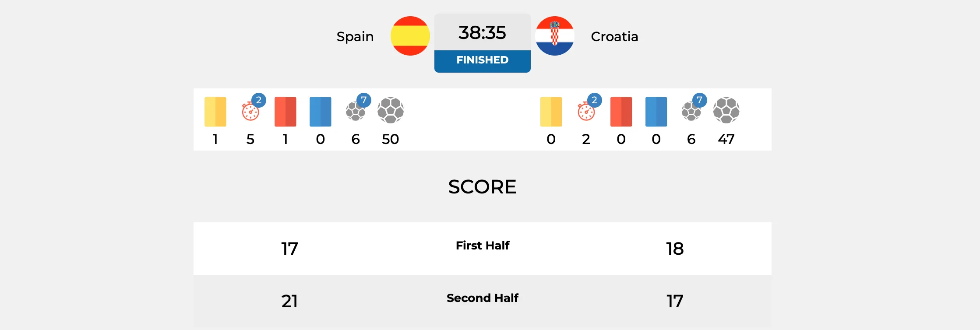This screenshot has width=980, height=330.
Task: Click Spain's red card icon
Action: click(285, 112)
